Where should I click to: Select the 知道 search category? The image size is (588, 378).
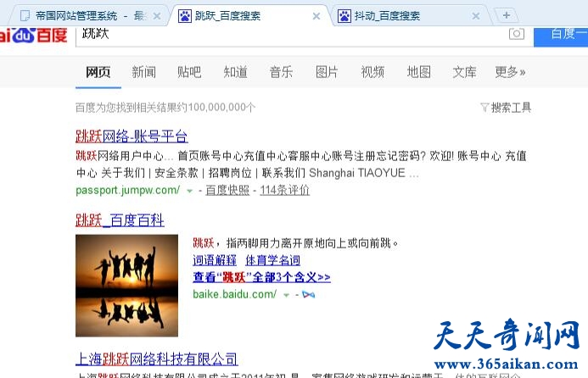pyautogui.click(x=236, y=72)
